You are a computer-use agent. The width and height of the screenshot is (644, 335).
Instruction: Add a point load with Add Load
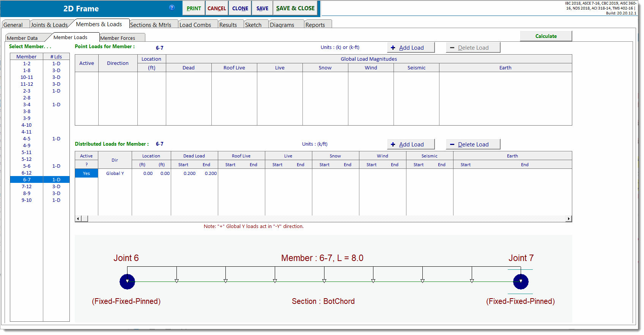tap(411, 48)
